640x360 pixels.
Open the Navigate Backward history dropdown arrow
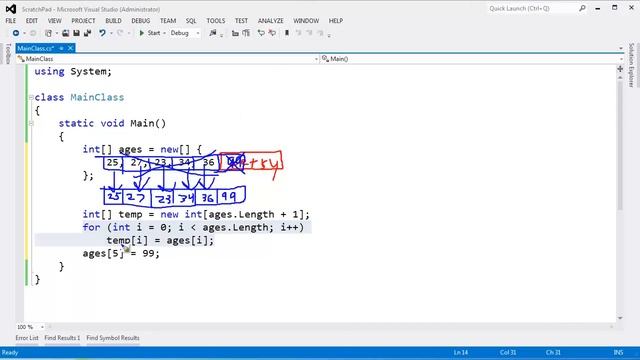[x=24, y=33]
